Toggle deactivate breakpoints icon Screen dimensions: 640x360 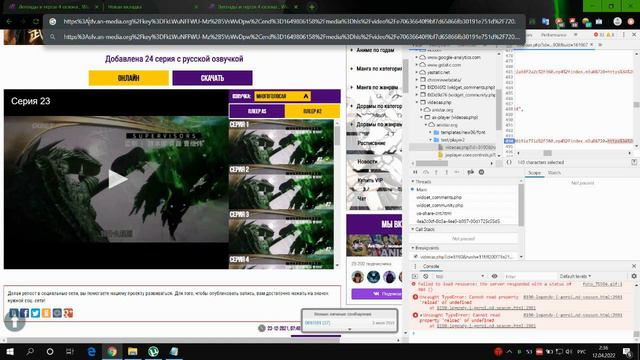pyautogui.click(x=471, y=173)
